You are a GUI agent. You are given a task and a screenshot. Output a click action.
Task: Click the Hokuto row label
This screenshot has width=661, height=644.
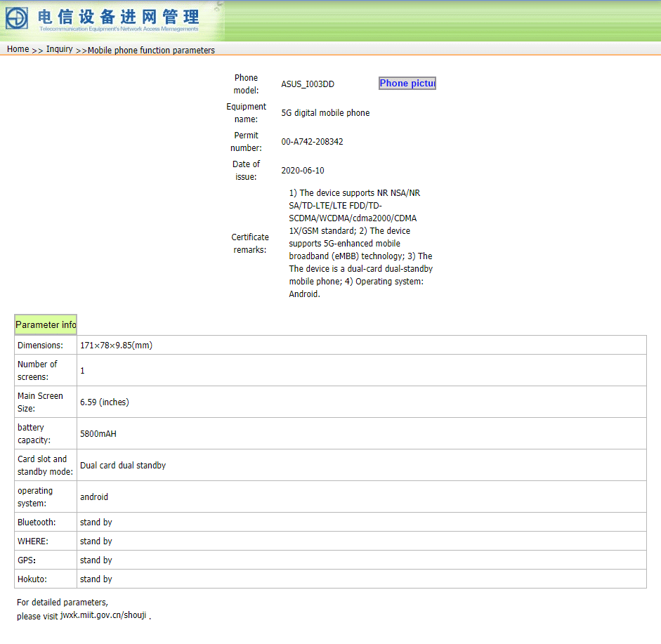point(32,579)
